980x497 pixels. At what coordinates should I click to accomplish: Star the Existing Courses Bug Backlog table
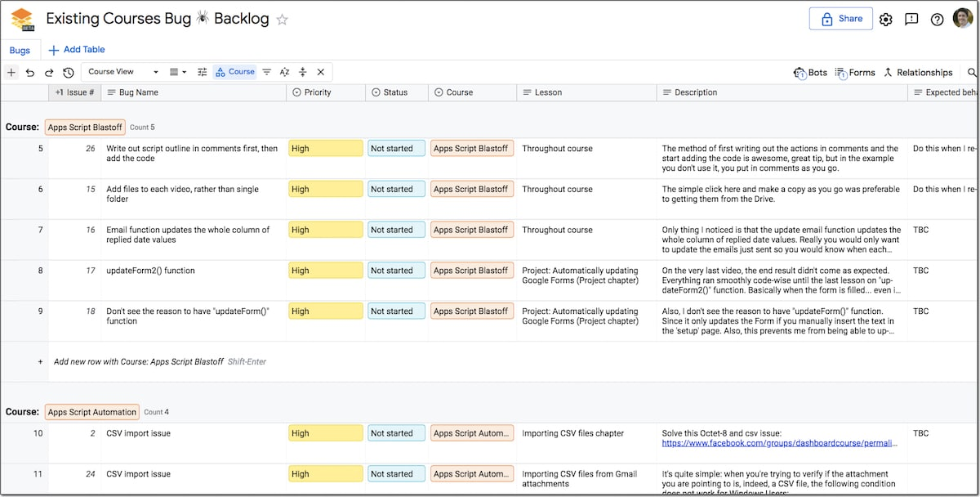[283, 20]
